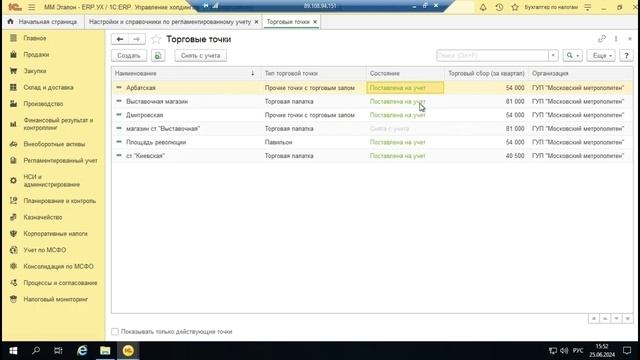The height and width of the screenshot is (360, 640).
Task: Open Финансовый результат и контроллинг section
Action: [58, 124]
